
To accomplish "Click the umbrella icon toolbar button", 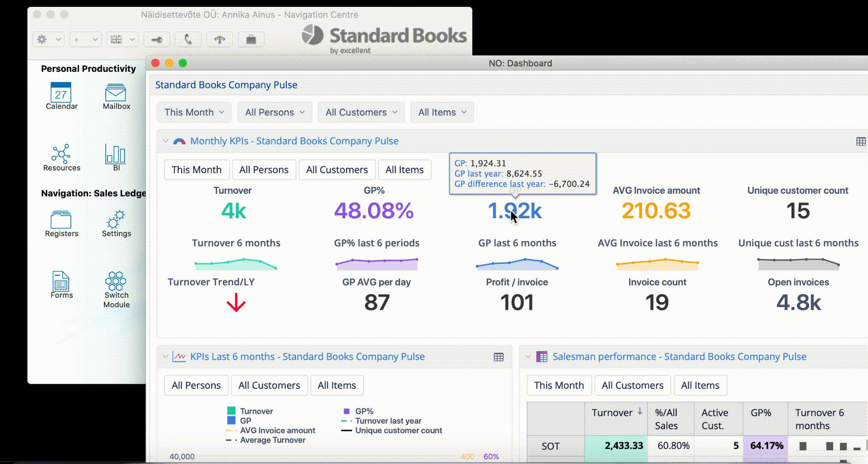I will coord(220,40).
